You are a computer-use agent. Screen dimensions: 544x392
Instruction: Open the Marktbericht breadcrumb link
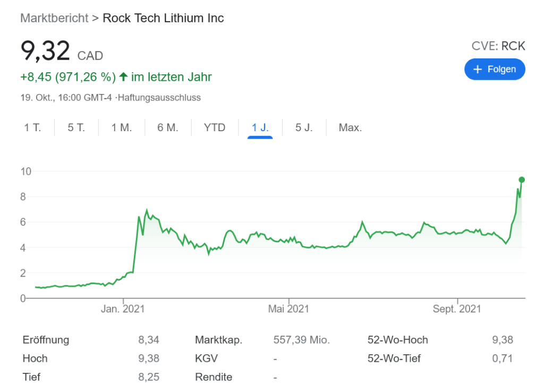pyautogui.click(x=54, y=18)
